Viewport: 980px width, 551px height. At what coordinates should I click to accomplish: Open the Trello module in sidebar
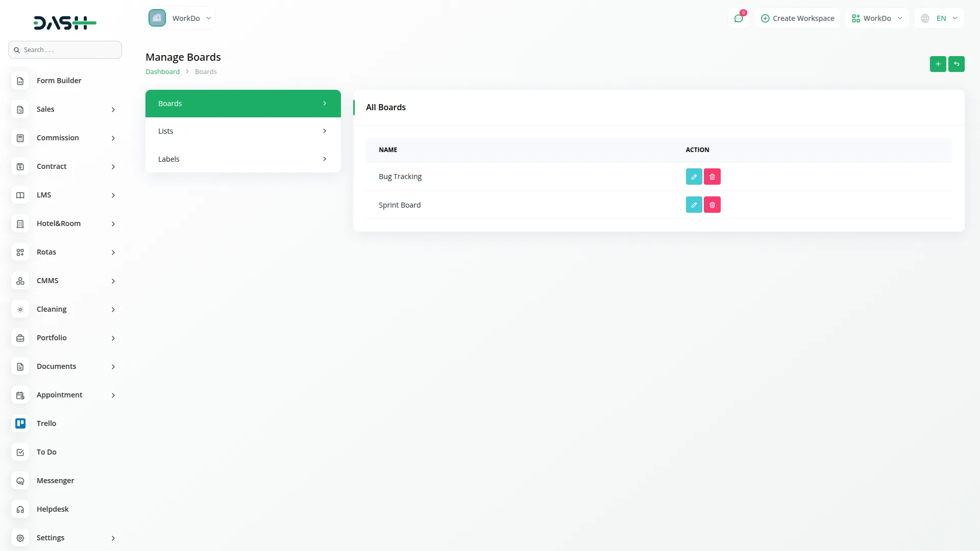point(46,423)
